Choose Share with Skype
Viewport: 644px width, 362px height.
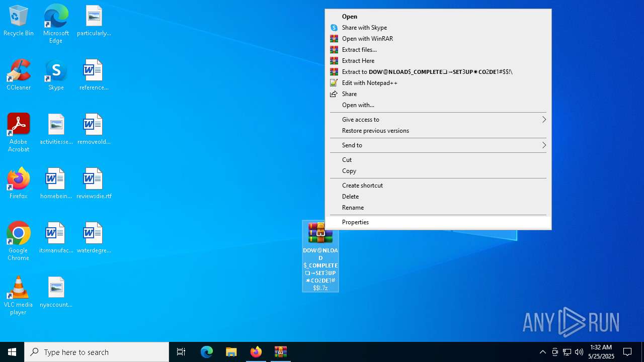pyautogui.click(x=438, y=28)
